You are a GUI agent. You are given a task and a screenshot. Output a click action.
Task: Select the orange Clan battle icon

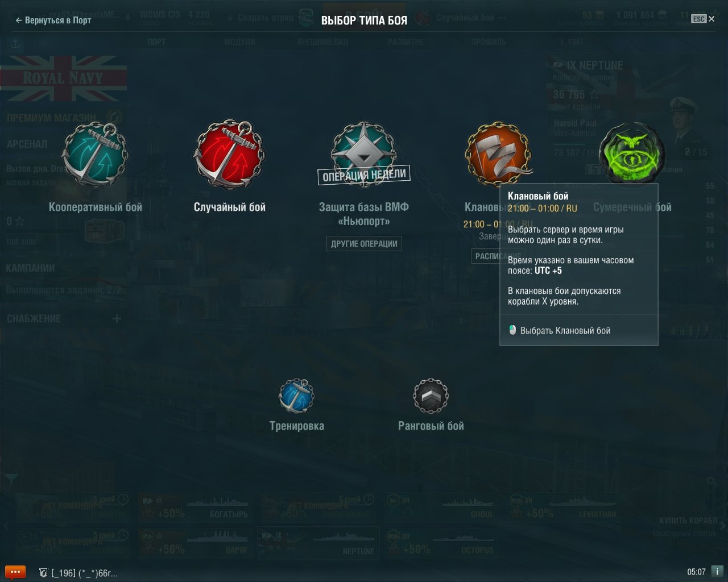point(499,153)
